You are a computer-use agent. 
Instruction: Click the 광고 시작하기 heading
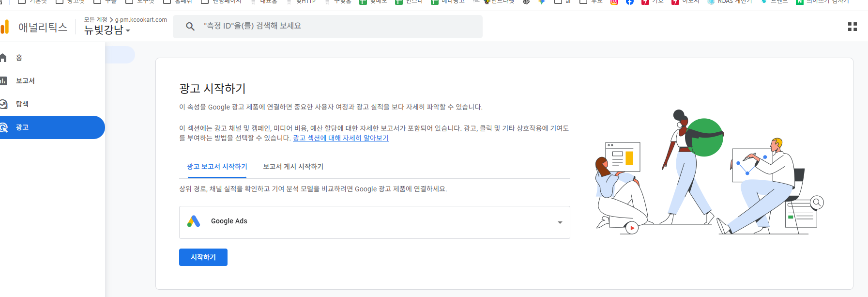point(213,89)
